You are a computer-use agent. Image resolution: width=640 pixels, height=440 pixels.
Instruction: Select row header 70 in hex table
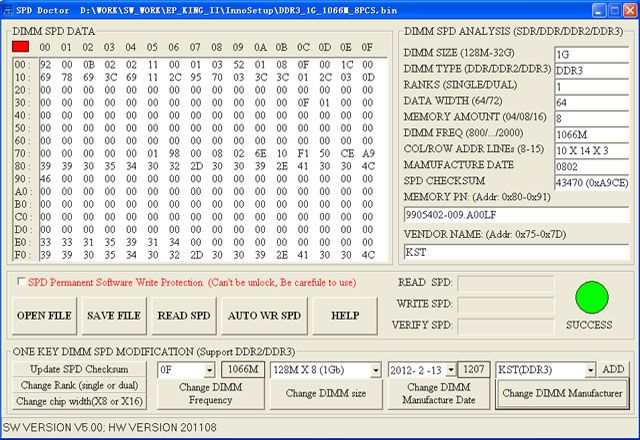click(20, 153)
